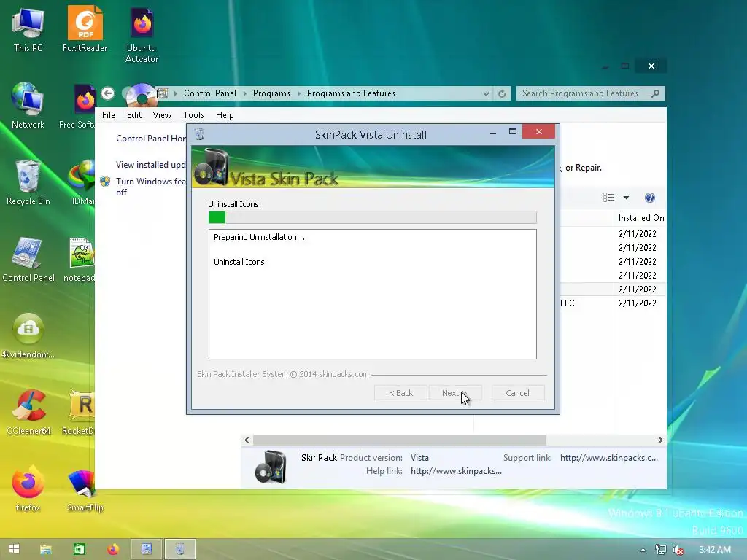The width and height of the screenshot is (747, 560).
Task: Click horizontal scrollbar right arrow
Action: click(660, 440)
